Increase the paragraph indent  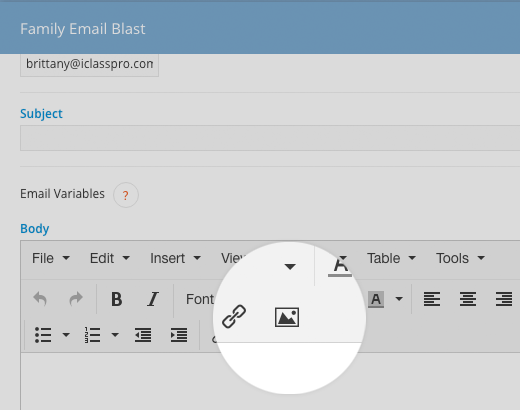(179, 335)
